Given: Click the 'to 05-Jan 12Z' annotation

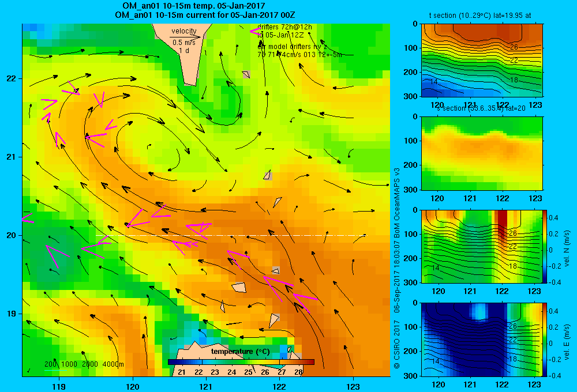Looking at the screenshot, I should (x=280, y=35).
